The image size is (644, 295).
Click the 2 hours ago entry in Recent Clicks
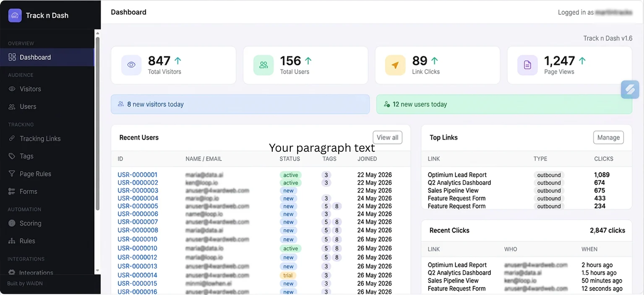point(597,265)
